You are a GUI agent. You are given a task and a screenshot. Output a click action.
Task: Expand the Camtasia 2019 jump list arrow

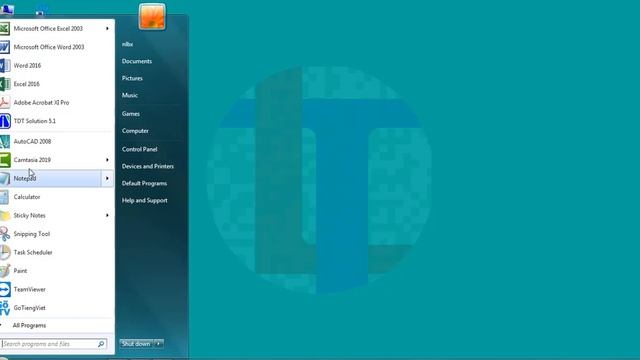(x=107, y=160)
